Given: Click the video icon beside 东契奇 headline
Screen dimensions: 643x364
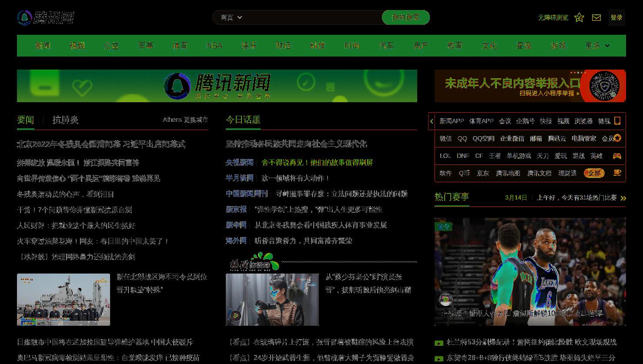Looking at the screenshot, I should pos(439,358).
